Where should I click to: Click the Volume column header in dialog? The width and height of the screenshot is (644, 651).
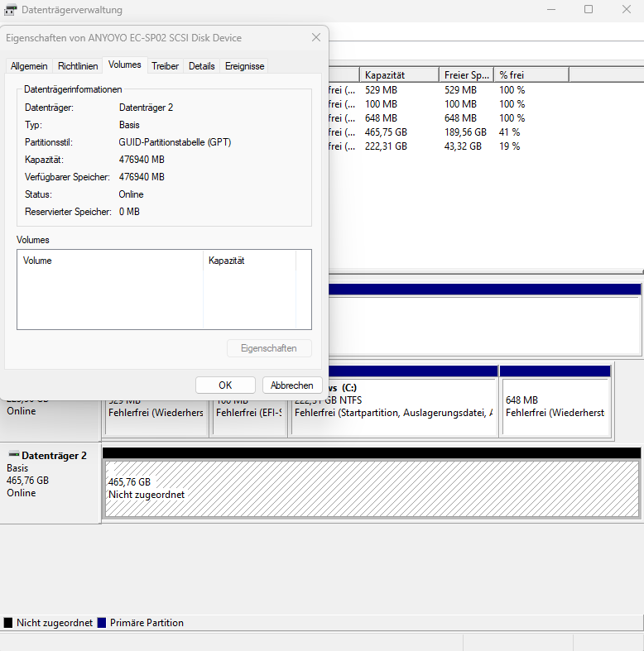pos(110,261)
